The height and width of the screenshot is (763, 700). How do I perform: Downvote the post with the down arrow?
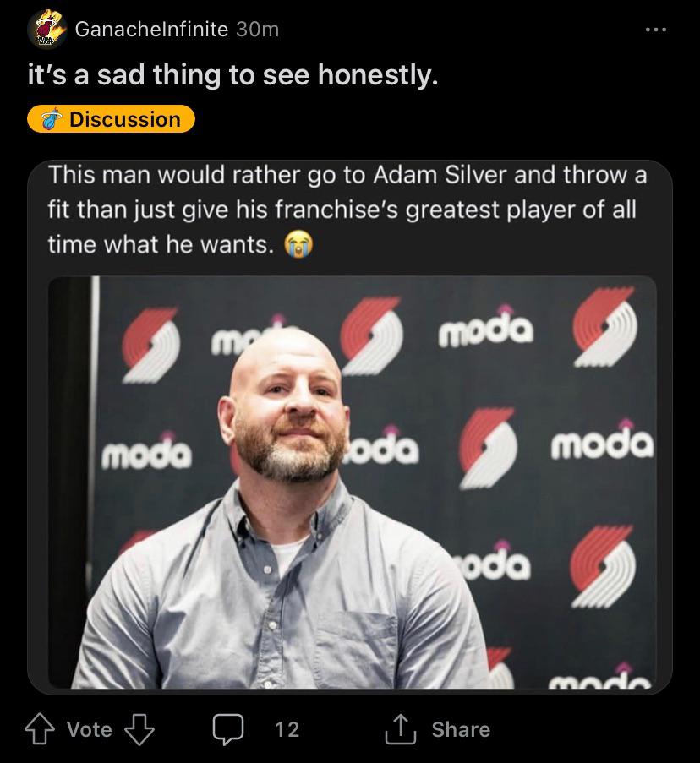tap(139, 729)
